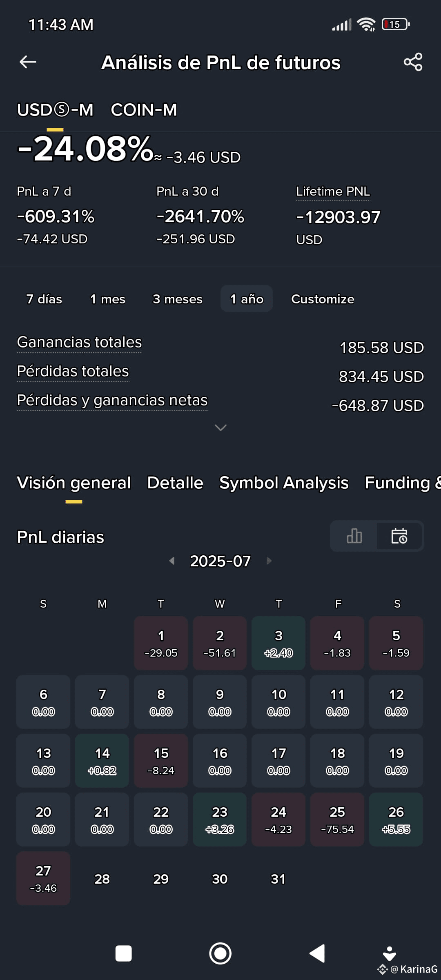The width and height of the screenshot is (441, 980).
Task: Open the share icon
Action: [x=413, y=62]
